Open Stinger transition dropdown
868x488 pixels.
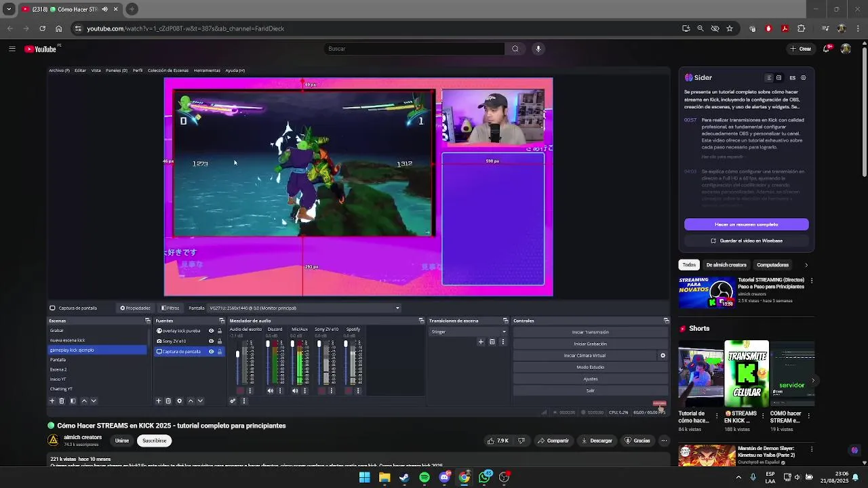[x=468, y=331]
